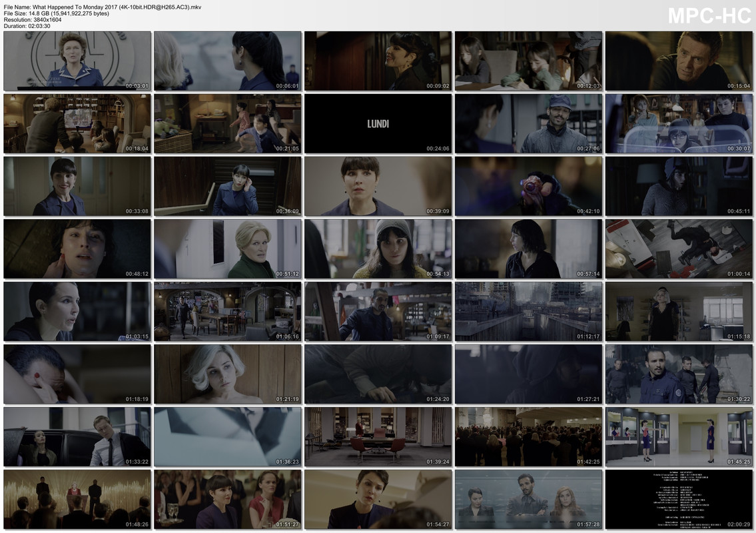Viewport: 756px width, 533px height.
Task: Select the frame at 00:48:12
Action: pos(77,249)
